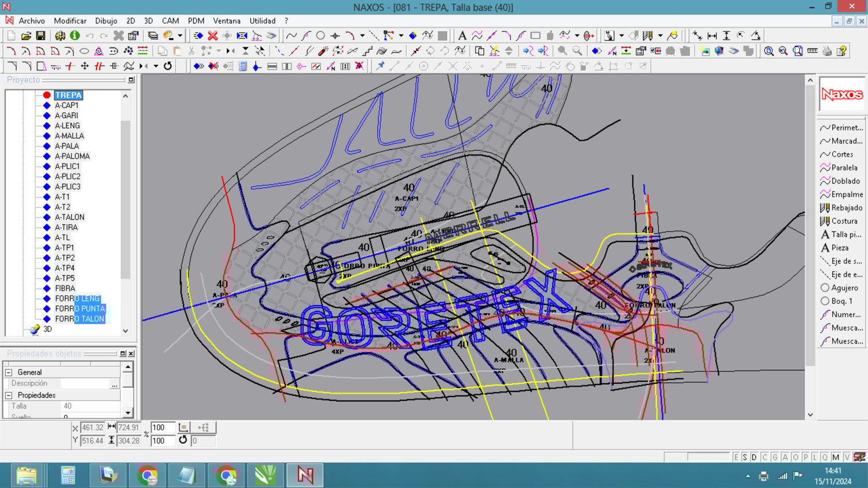The image size is (868, 488).
Task: Choose the Rebajado line type
Action: (x=841, y=208)
